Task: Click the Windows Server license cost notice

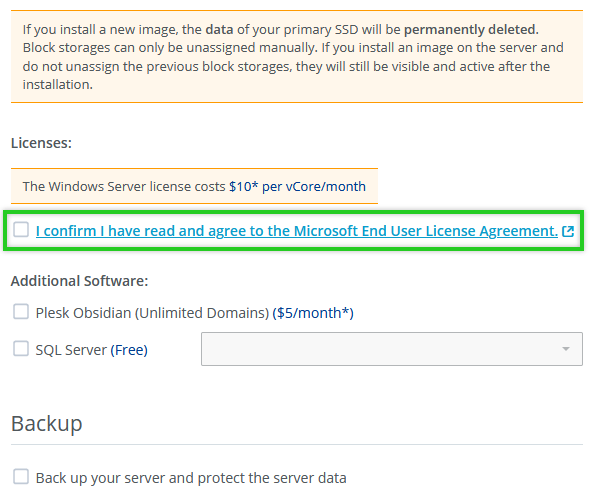Action: pos(194,186)
